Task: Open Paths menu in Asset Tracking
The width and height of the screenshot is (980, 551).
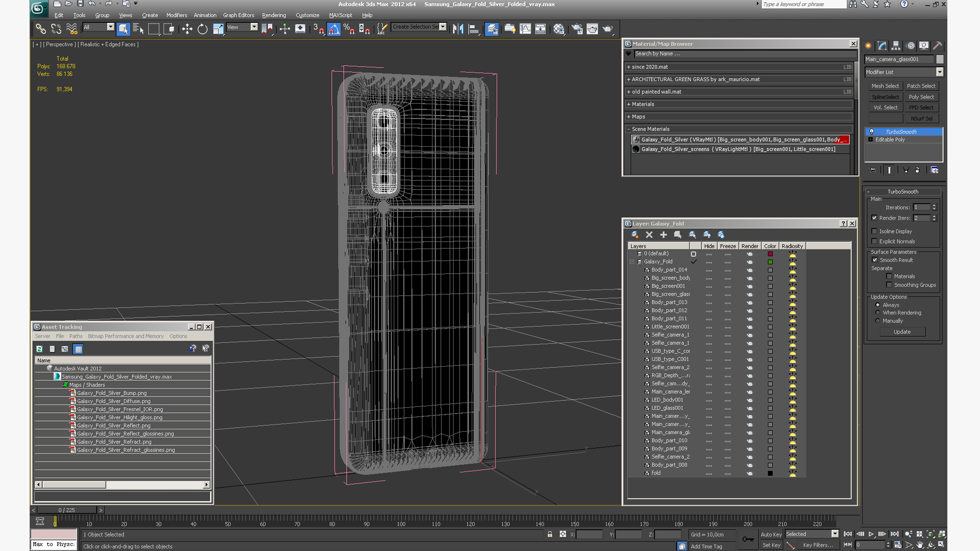Action: coord(76,336)
